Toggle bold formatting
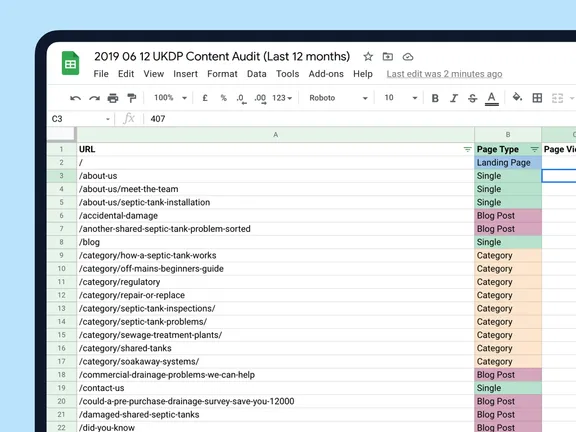This screenshot has width=576, height=432. [435, 98]
